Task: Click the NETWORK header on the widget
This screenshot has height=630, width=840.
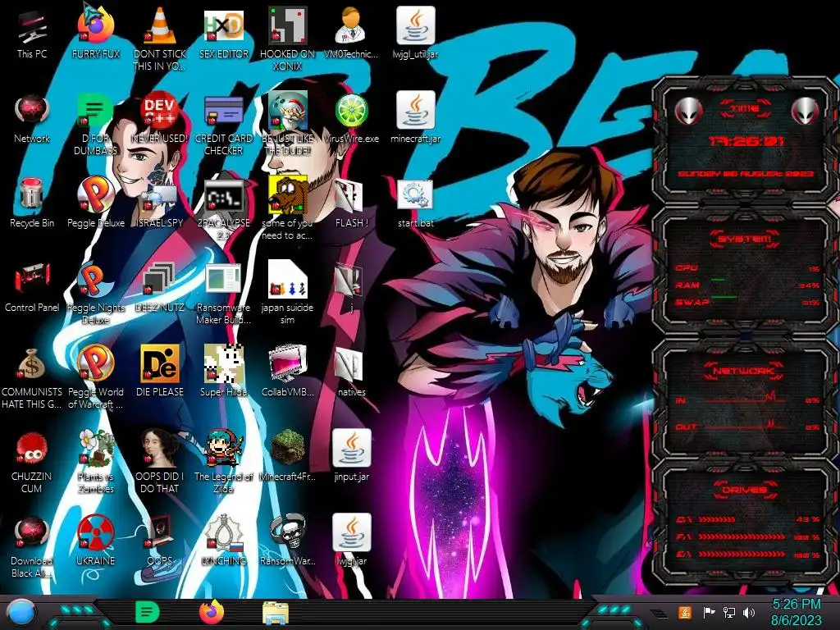Action: tap(743, 371)
